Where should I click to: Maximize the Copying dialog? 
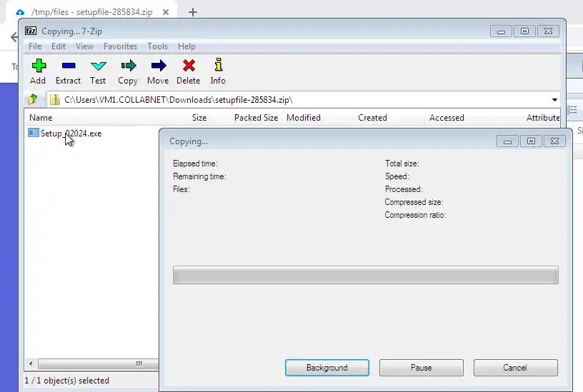(x=531, y=141)
